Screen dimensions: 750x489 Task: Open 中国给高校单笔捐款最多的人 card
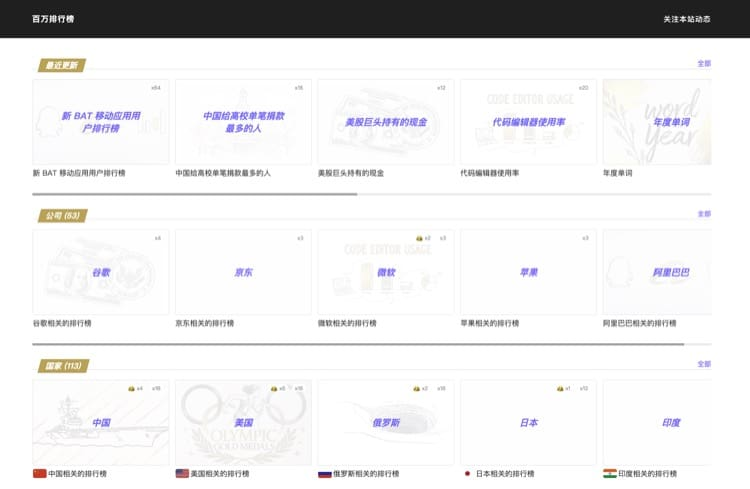pos(243,122)
